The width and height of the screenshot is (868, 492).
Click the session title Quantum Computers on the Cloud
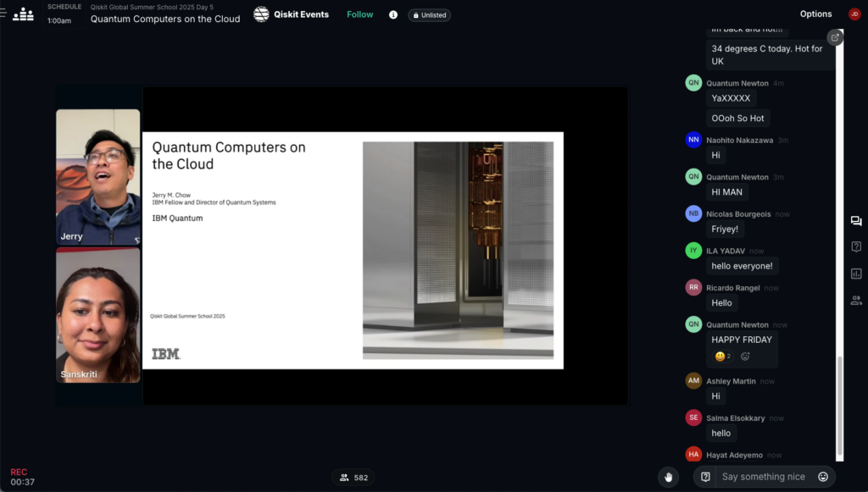point(165,19)
